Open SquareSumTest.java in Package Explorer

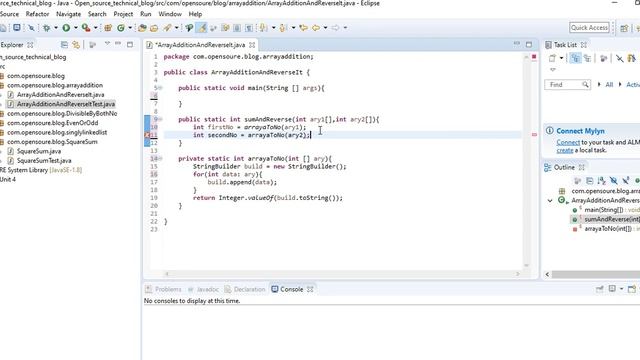pos(44,160)
